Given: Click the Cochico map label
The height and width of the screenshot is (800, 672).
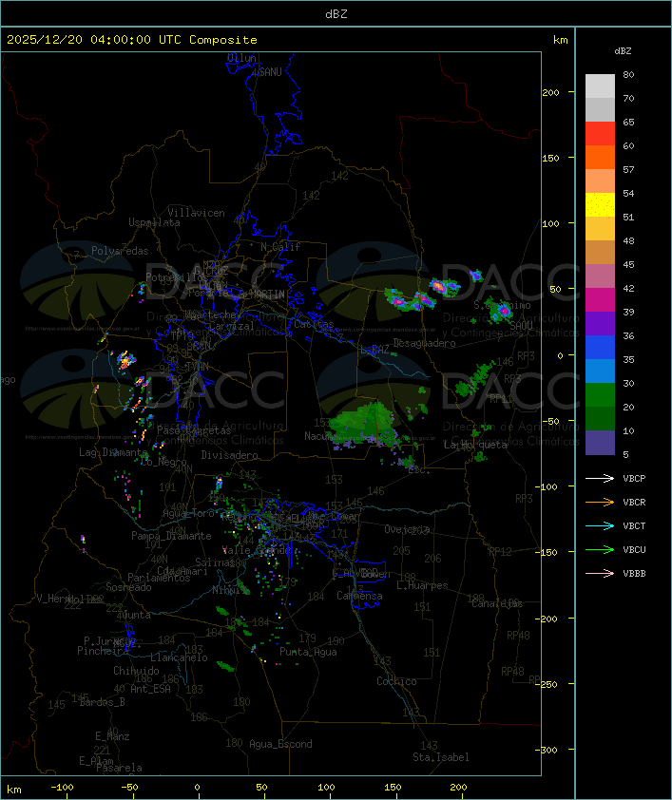Looking at the screenshot, I should (x=396, y=681).
